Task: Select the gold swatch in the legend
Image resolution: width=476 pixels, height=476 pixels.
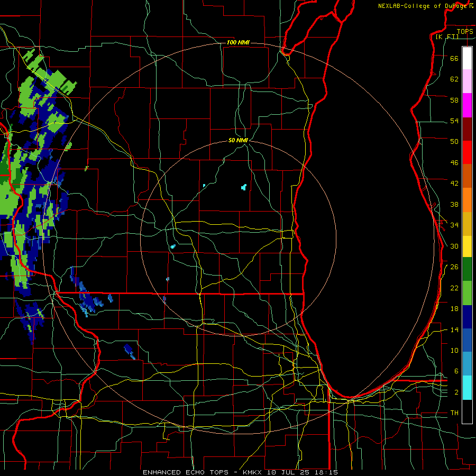Action: (x=467, y=224)
